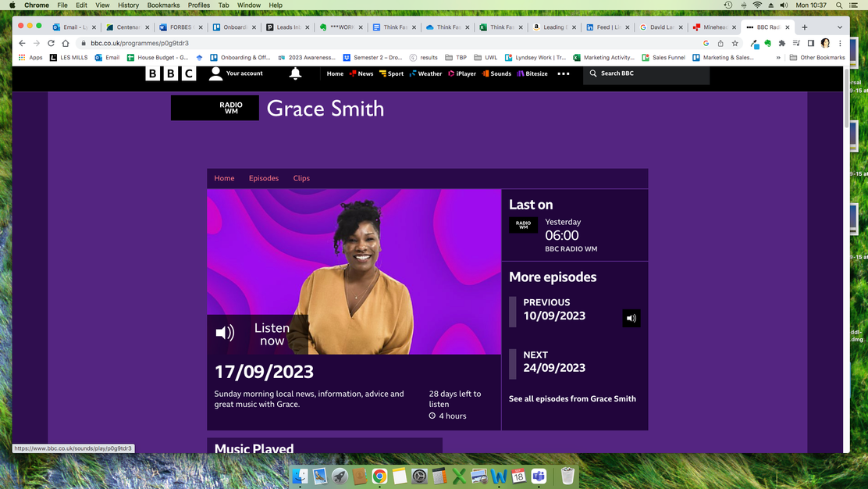Open the color picker eyedropper extension
The width and height of the screenshot is (868, 489).
coord(754,43)
